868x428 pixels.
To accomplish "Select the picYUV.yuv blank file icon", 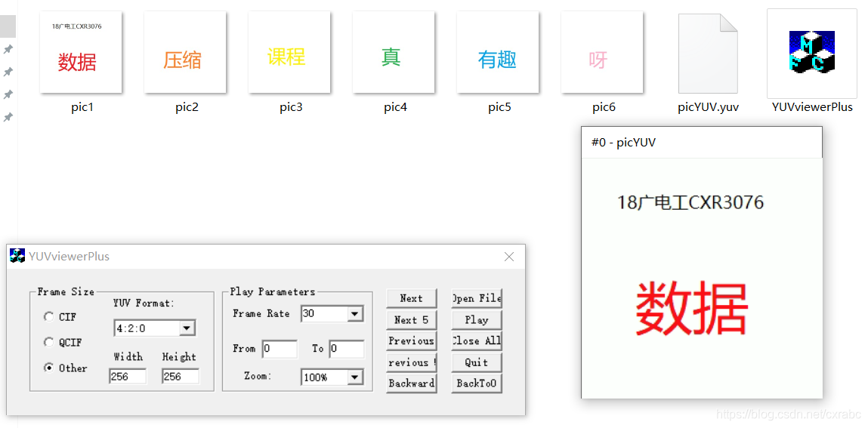I will click(x=708, y=53).
